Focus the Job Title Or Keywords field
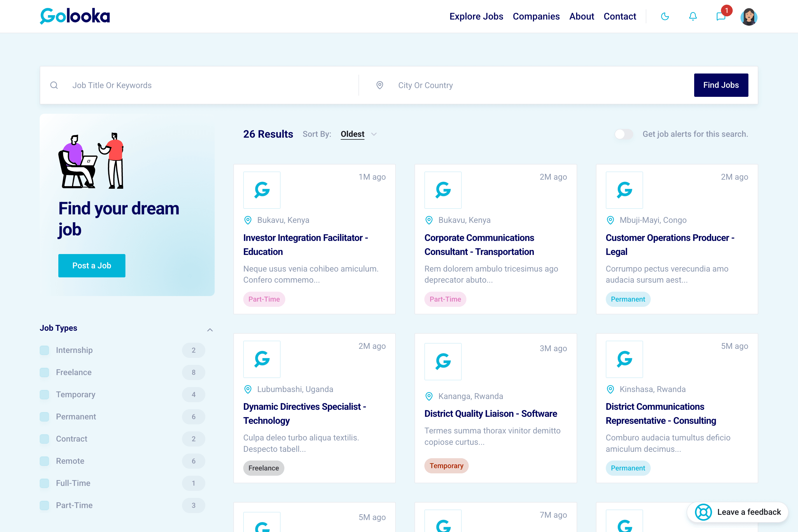Image resolution: width=798 pixels, height=532 pixels. tap(210, 85)
